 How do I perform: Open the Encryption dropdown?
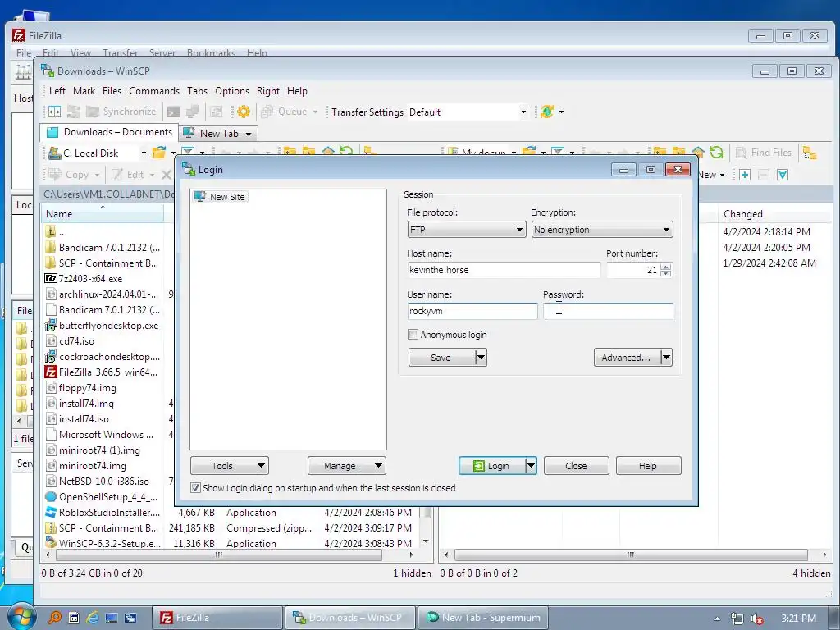(x=602, y=230)
